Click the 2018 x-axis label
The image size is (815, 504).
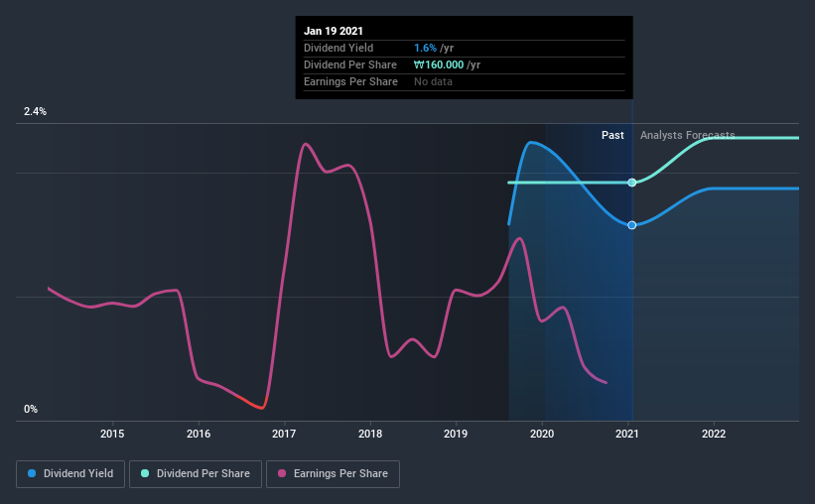pos(370,434)
